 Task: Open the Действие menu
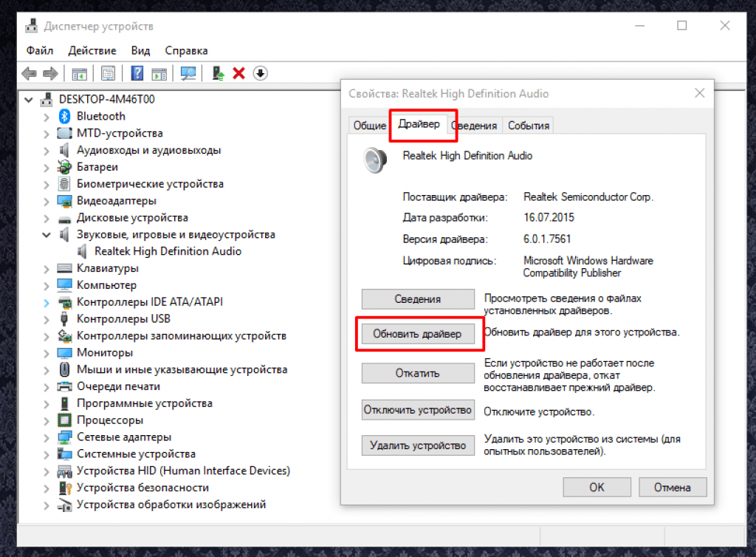click(x=92, y=51)
